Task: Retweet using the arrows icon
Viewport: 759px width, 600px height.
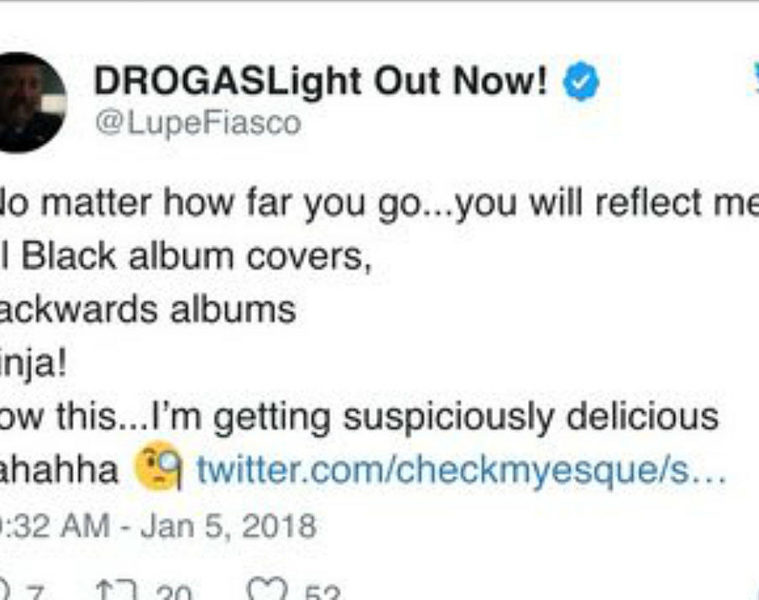Action: (118, 590)
